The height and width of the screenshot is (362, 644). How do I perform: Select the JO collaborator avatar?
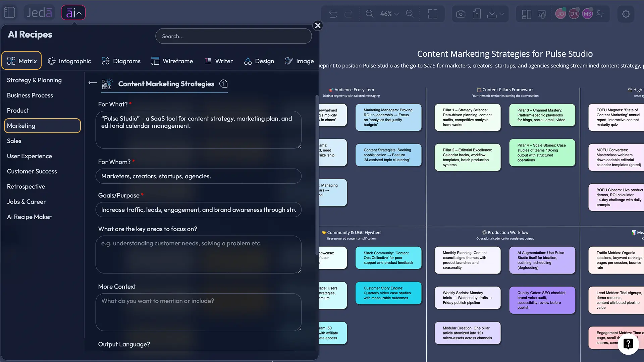tap(560, 14)
